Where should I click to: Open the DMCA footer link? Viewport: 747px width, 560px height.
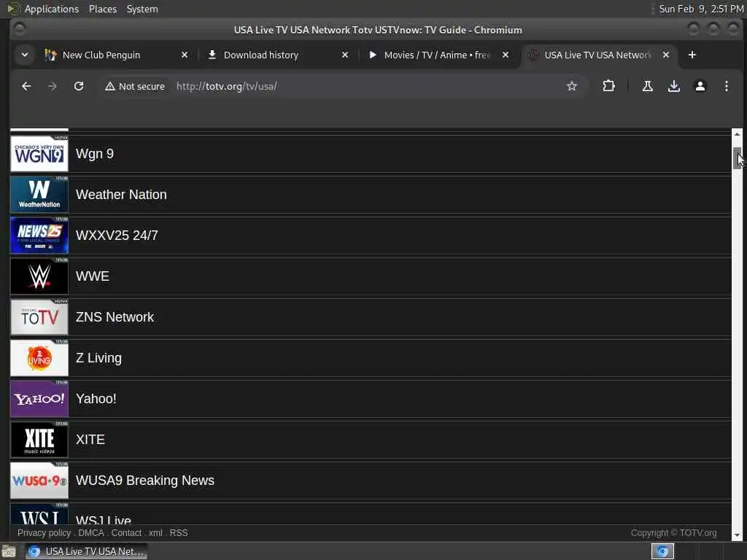(x=90, y=533)
